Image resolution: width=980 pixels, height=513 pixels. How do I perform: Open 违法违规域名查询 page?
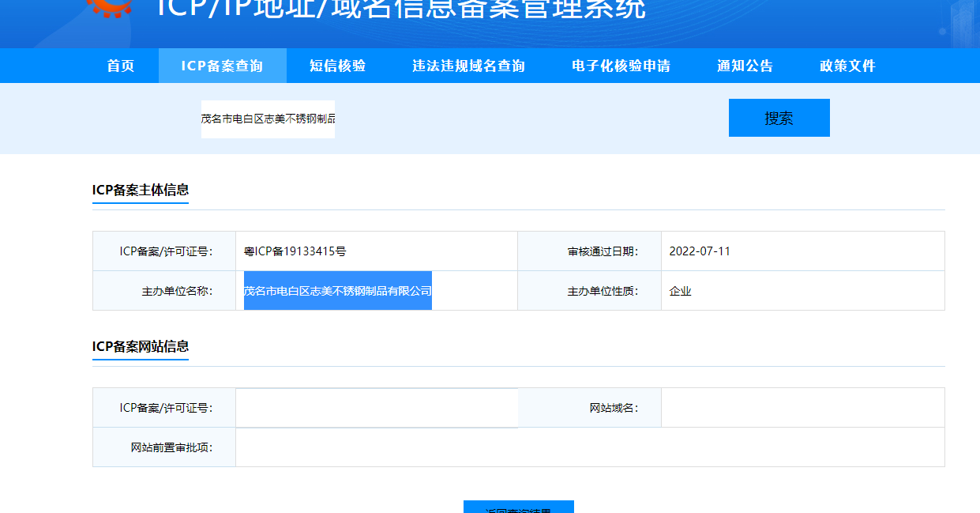point(468,66)
